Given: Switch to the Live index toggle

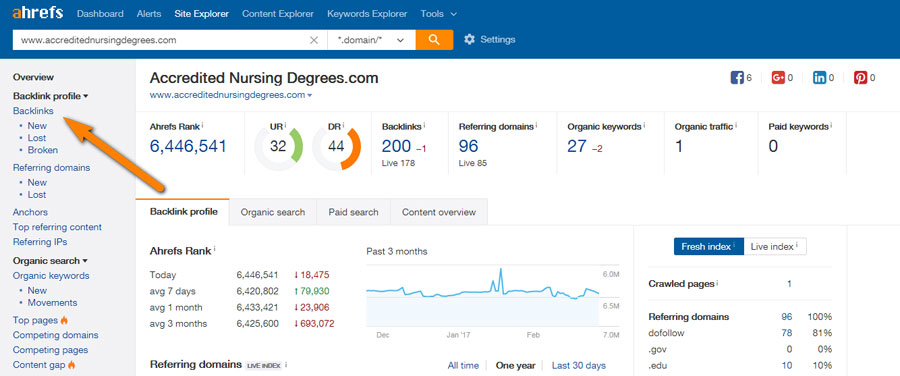Looking at the screenshot, I should (x=775, y=246).
